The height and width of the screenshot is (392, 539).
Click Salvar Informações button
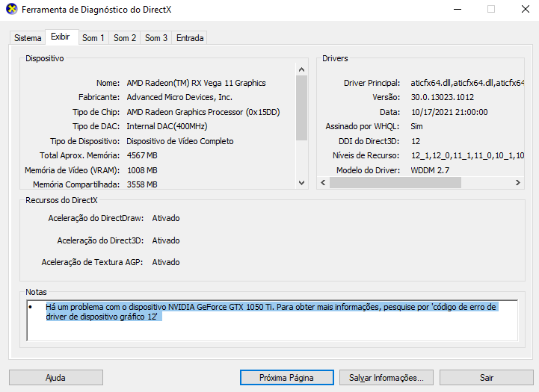[386, 378]
